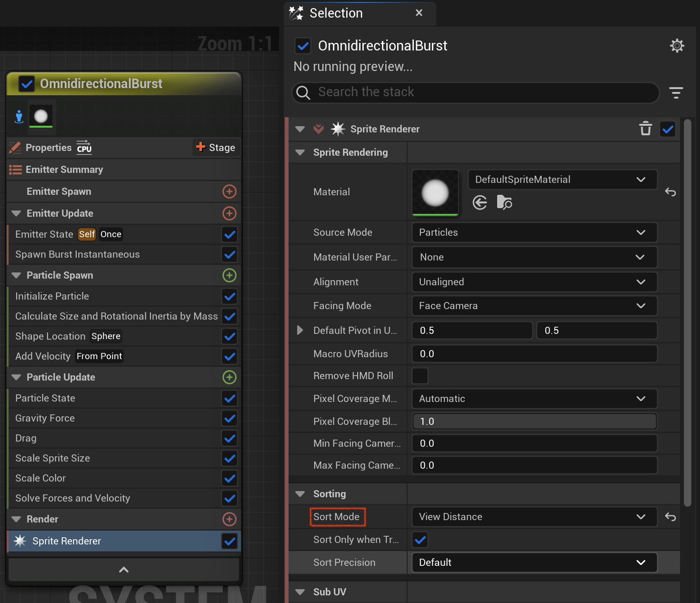Click the starburst icon on the Sprite Renderer stack row
Viewport: 700px width, 603px height.
[20, 541]
